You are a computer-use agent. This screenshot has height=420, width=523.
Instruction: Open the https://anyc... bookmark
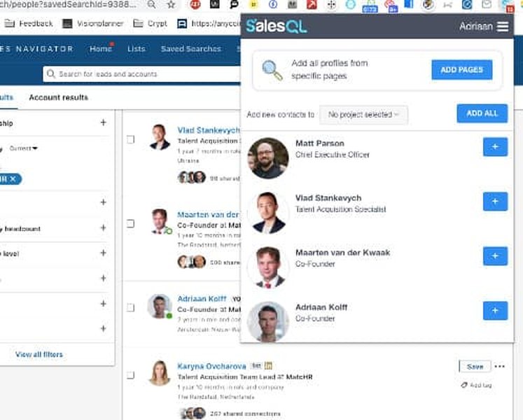209,23
